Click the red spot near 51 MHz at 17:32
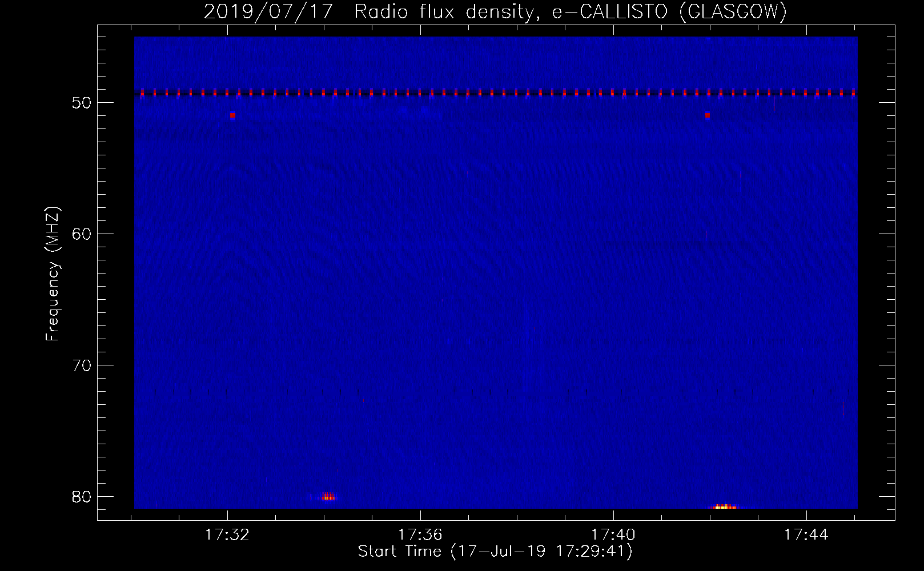 pos(232,115)
